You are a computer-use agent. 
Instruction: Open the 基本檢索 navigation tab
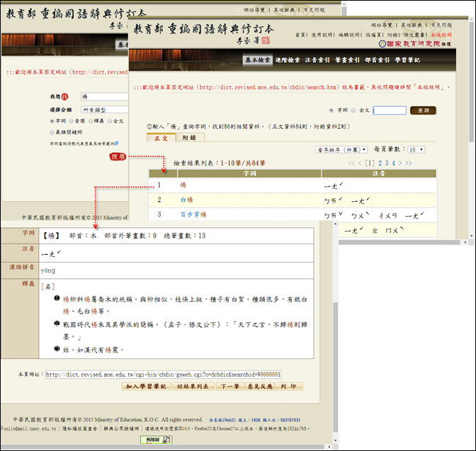257,59
